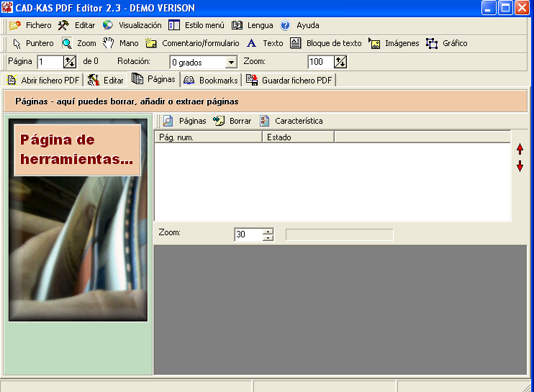This screenshot has height=392, width=534.
Task: Click the Borrar button label
Action: point(240,121)
